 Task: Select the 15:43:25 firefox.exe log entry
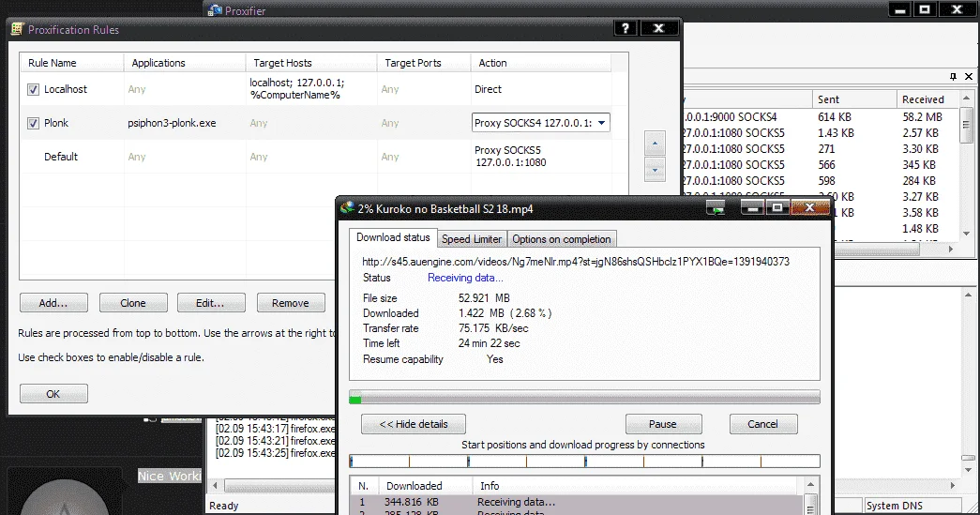276,452
